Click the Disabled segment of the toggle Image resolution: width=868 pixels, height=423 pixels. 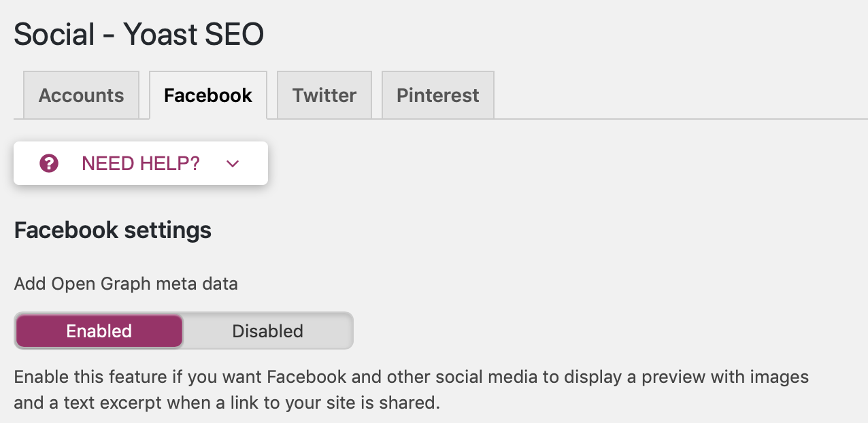[267, 331]
